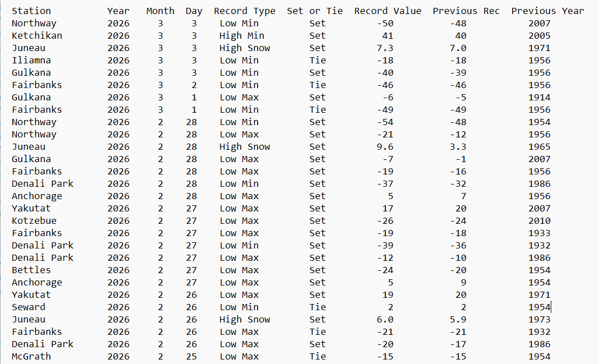Click the Record Value column header
The width and height of the screenshot is (599, 364).
(x=387, y=11)
